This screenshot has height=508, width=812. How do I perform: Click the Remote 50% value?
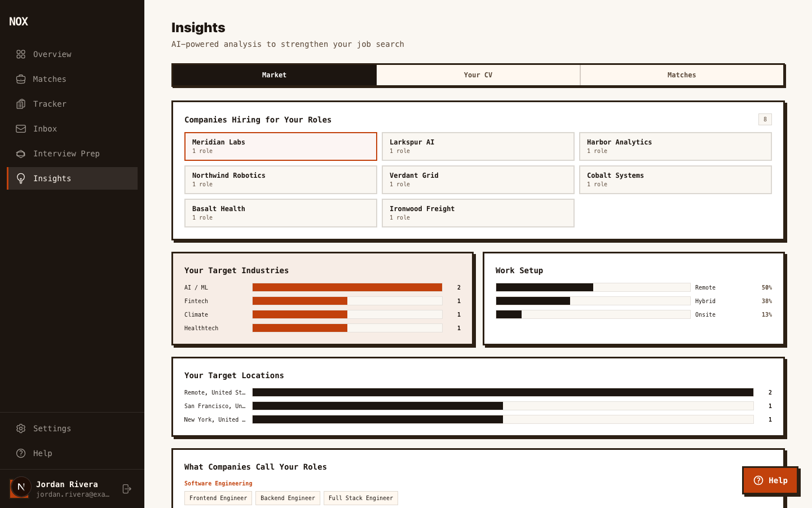pos(767,287)
